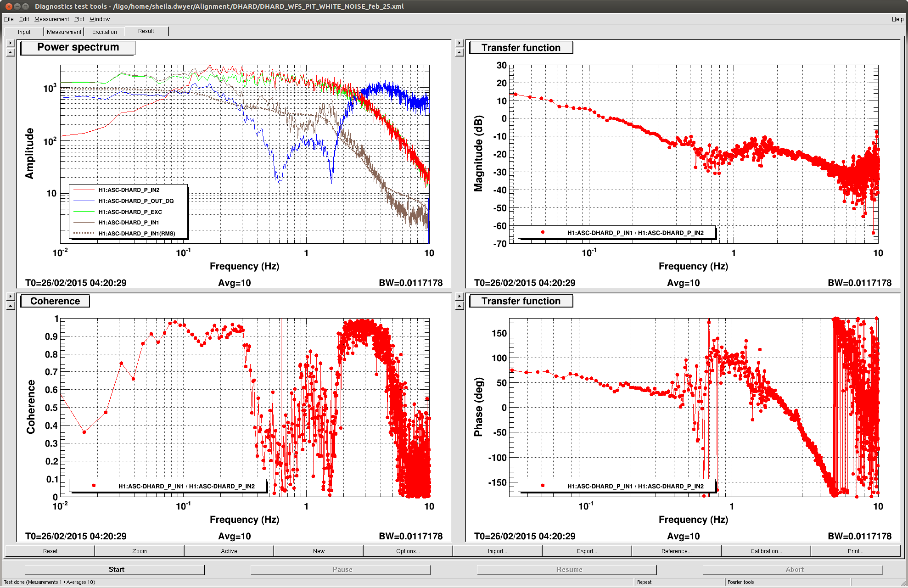Click the Resume button
Image resolution: width=908 pixels, height=588 pixels.
(x=567, y=569)
